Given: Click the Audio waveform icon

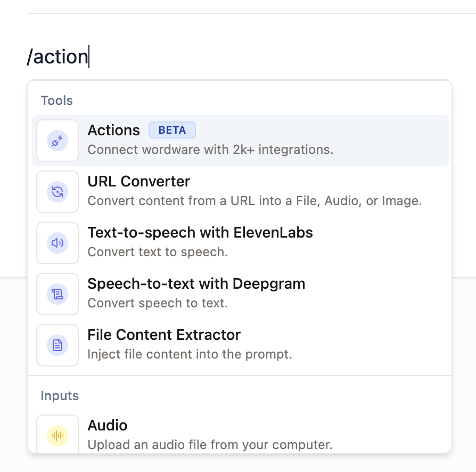Looking at the screenshot, I should [58, 435].
